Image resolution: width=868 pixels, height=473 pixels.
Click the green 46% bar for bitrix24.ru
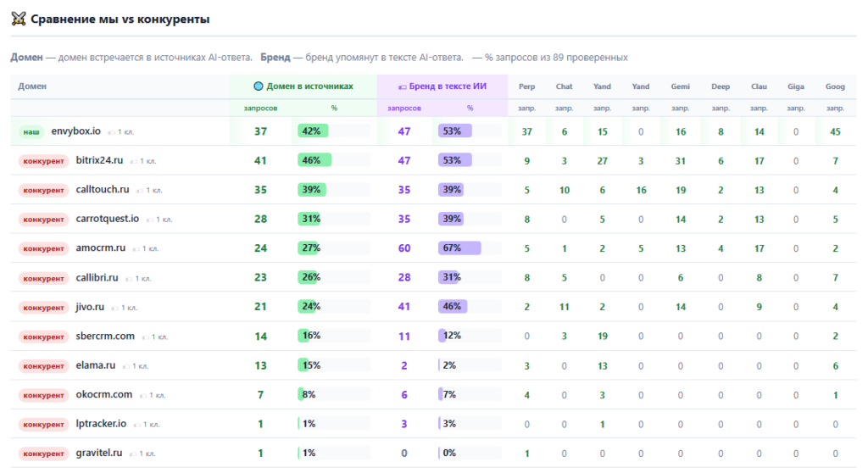314,160
